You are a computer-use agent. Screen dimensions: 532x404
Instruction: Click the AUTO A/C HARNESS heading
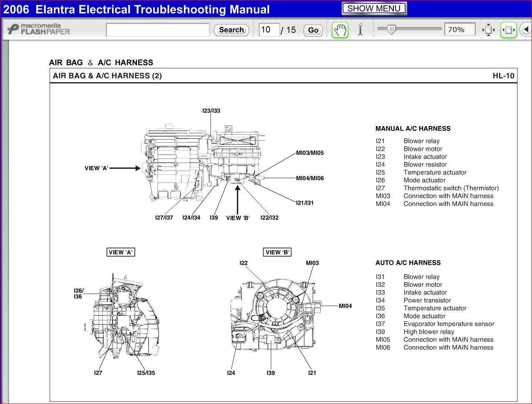click(x=408, y=263)
